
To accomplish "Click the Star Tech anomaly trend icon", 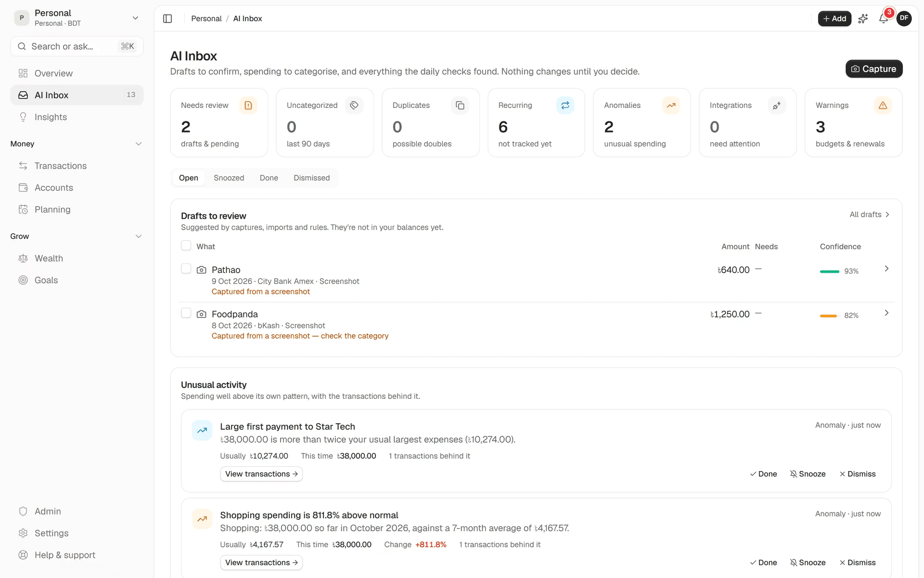I will click(202, 430).
